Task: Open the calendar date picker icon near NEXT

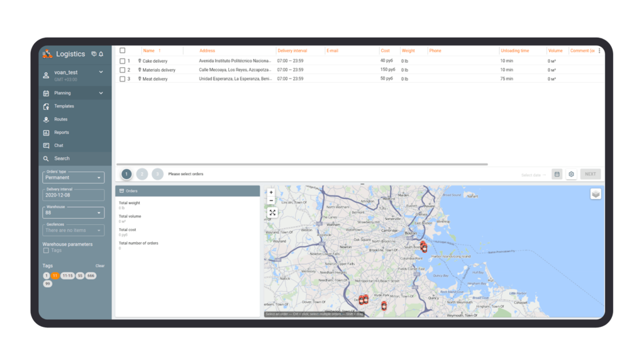Action: point(557,174)
